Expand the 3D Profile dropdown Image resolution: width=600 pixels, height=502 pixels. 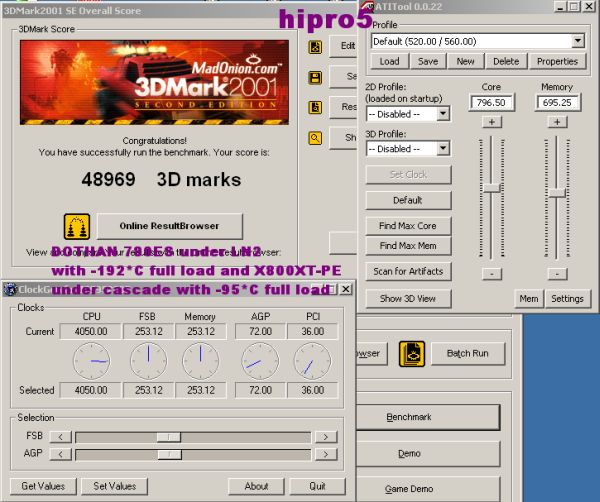tap(443, 148)
